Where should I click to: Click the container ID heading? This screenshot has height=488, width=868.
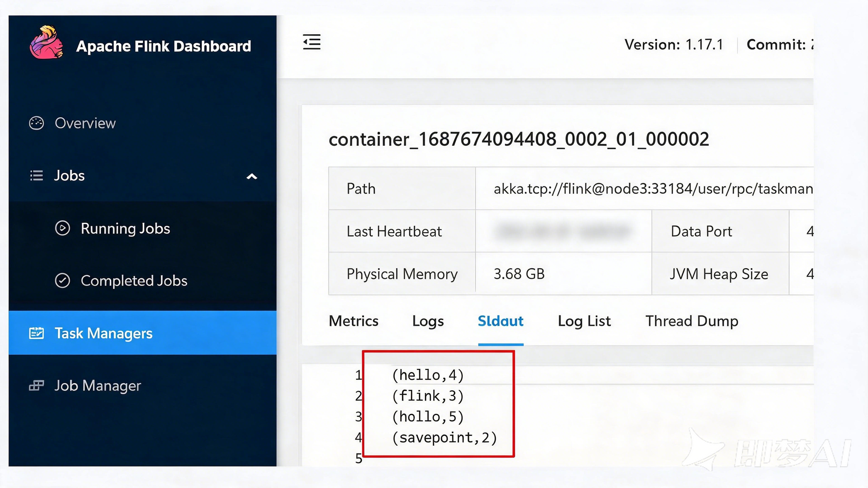point(519,139)
